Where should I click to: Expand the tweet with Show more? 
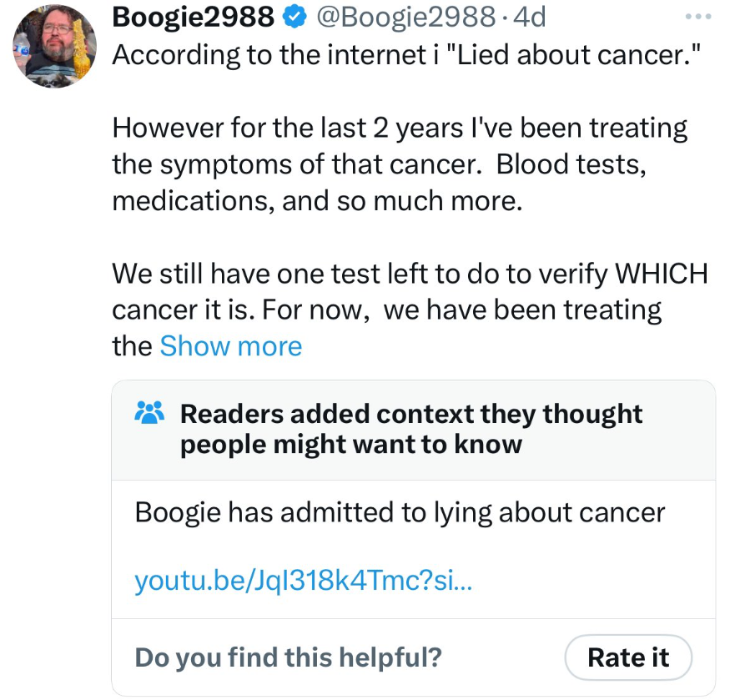click(230, 345)
